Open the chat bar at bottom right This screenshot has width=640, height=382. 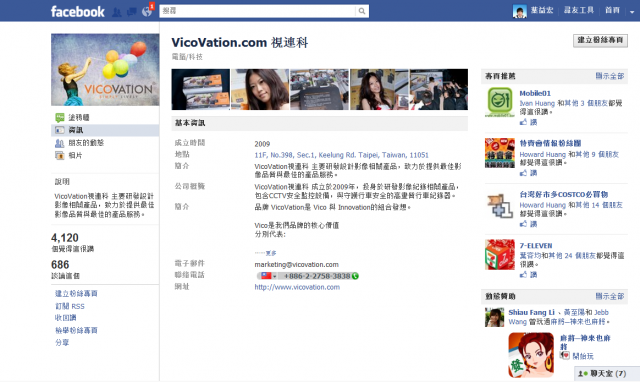(607, 373)
